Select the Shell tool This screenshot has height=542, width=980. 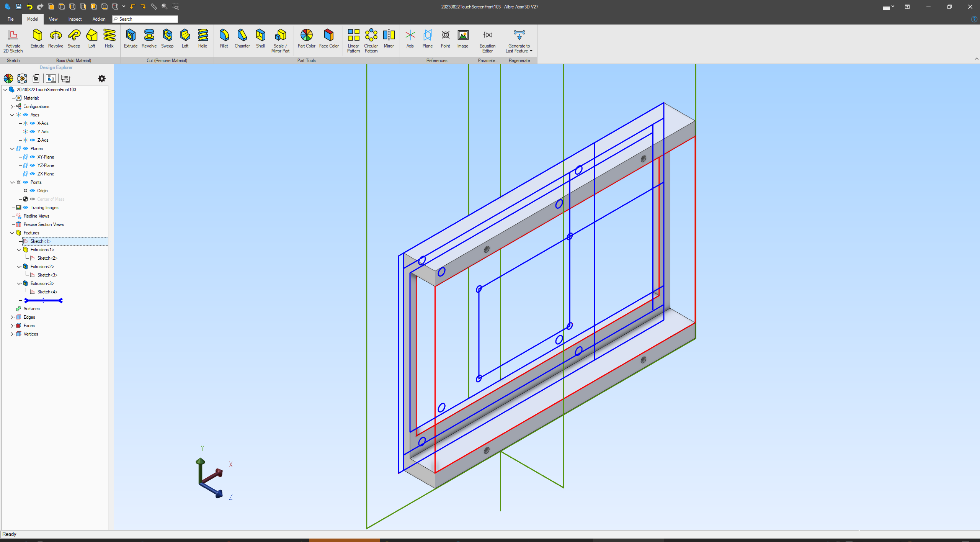click(260, 35)
